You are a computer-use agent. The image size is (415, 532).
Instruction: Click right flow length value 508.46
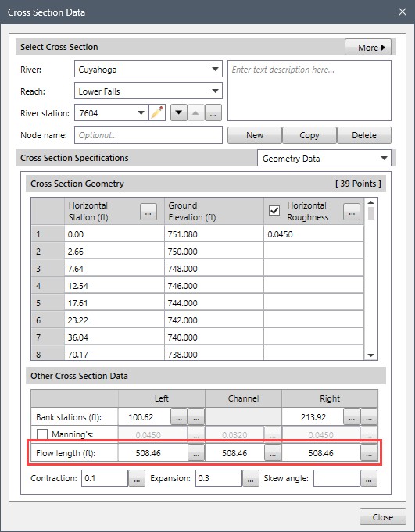coord(321,453)
